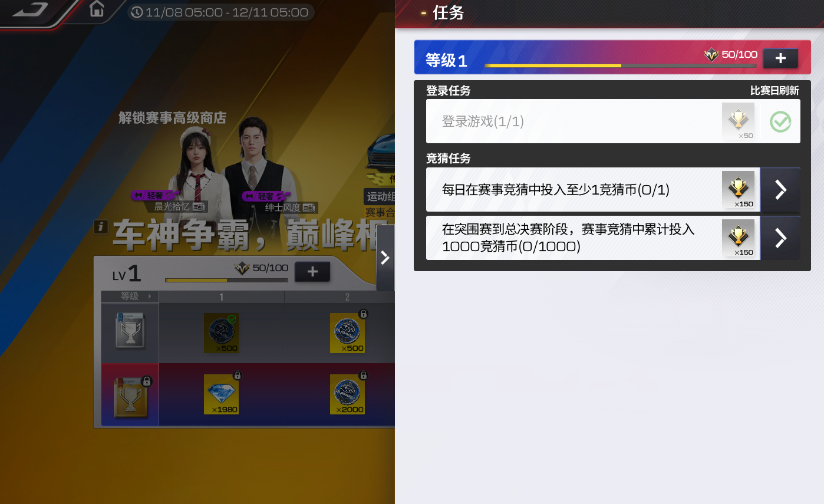Screen dimensions: 824x504
Task: Click the 等级1 label in the banner
Action: point(446,60)
